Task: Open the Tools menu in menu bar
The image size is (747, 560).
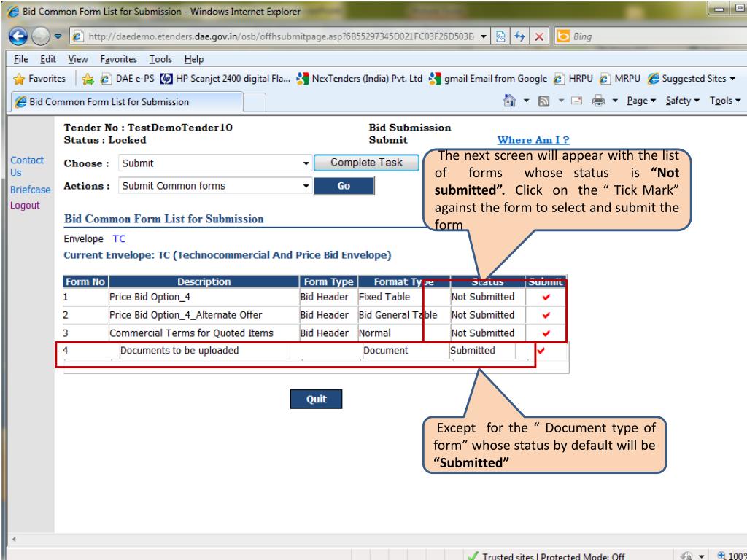Action: pyautogui.click(x=160, y=59)
